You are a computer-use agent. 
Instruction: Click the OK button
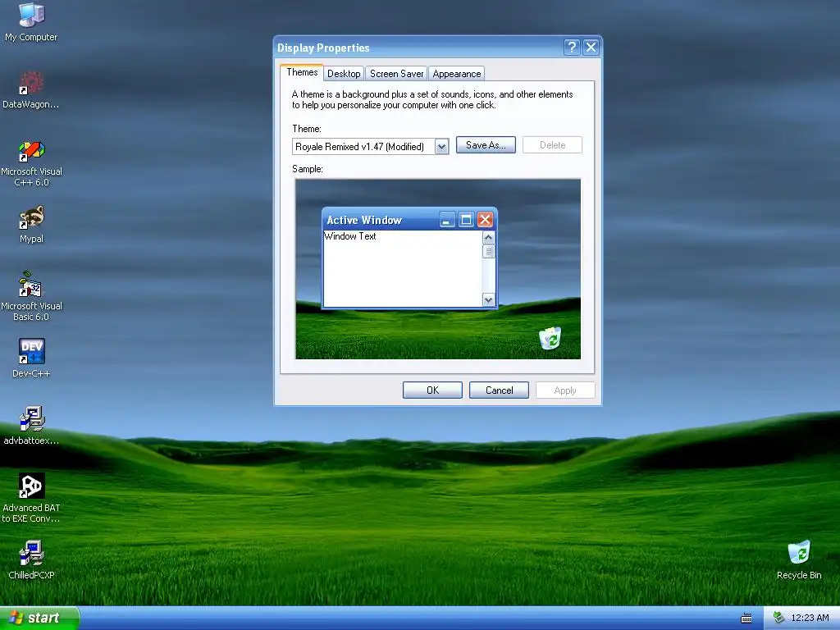click(x=432, y=390)
